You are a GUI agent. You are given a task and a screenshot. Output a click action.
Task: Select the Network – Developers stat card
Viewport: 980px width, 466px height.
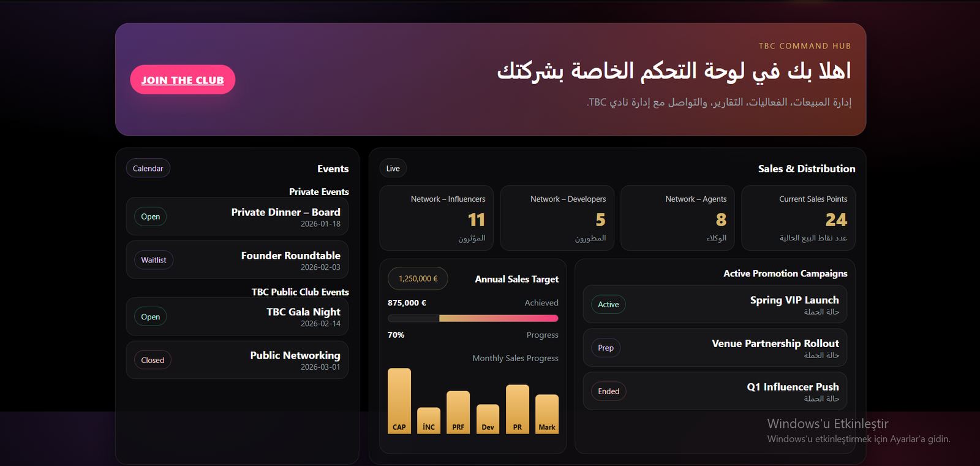[x=557, y=218]
